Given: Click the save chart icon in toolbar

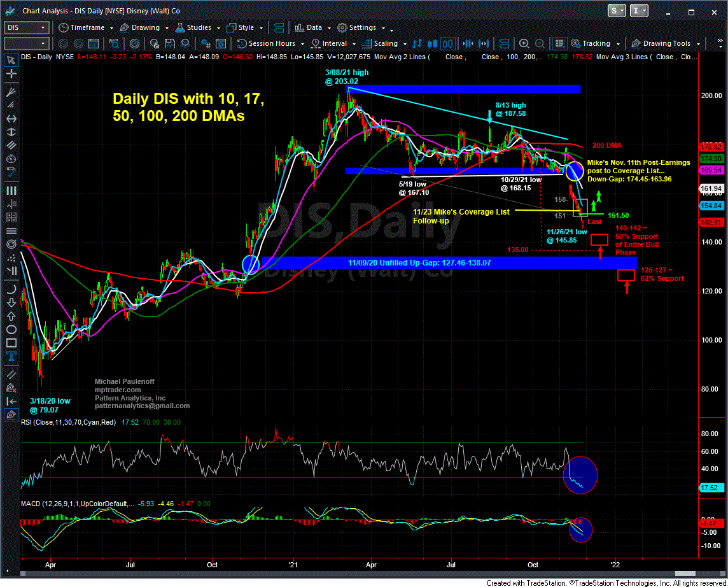Looking at the screenshot, I should [169, 44].
